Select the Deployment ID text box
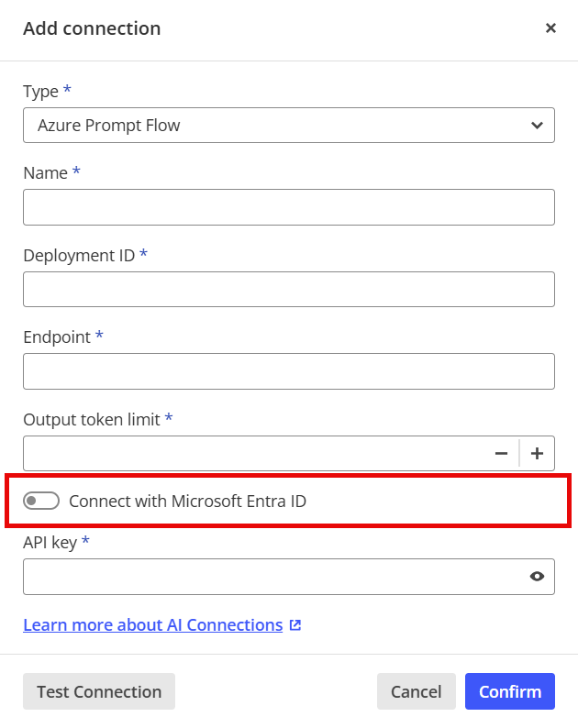Image resolution: width=578 pixels, height=728 pixels. [288, 289]
